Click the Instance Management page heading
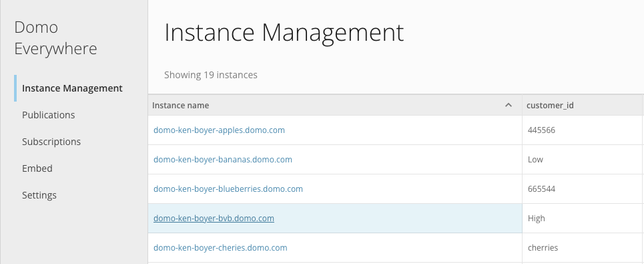The height and width of the screenshot is (264, 644). [x=284, y=33]
